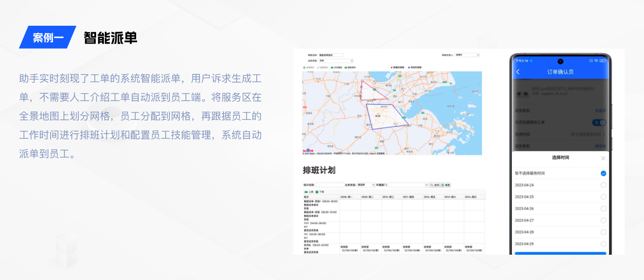Open the 业务类型 请选择 dropdown in 排班计划
Screen dimensions: 644x280
click(366, 185)
